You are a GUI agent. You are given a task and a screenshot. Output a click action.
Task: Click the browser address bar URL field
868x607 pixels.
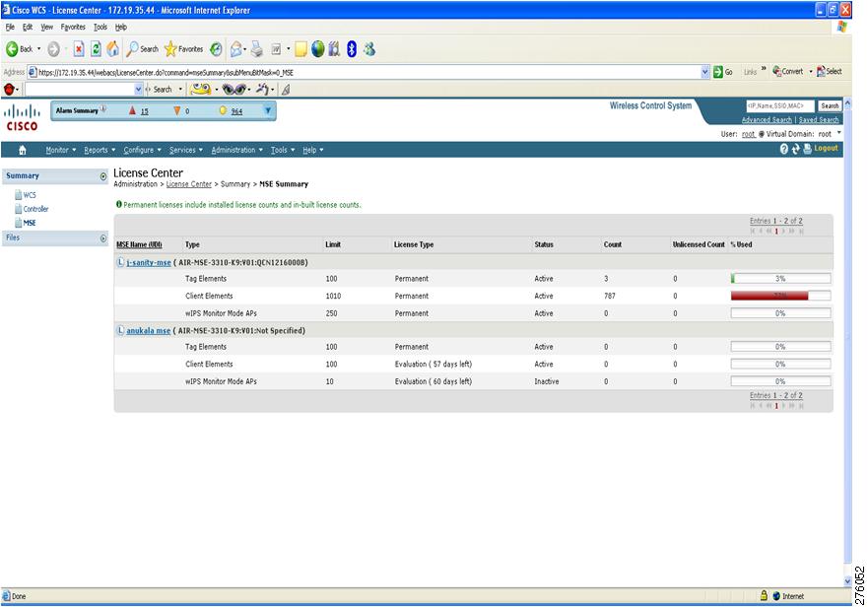click(x=368, y=72)
